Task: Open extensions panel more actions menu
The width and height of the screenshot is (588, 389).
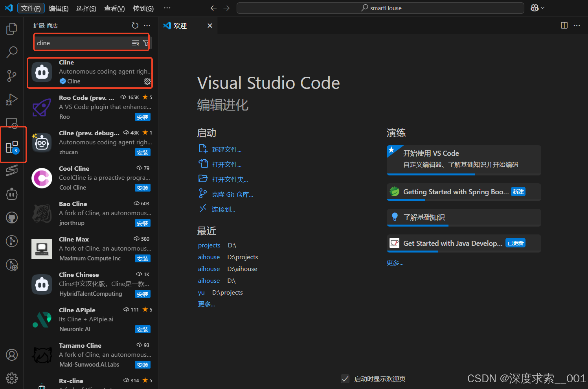Action: click(147, 26)
